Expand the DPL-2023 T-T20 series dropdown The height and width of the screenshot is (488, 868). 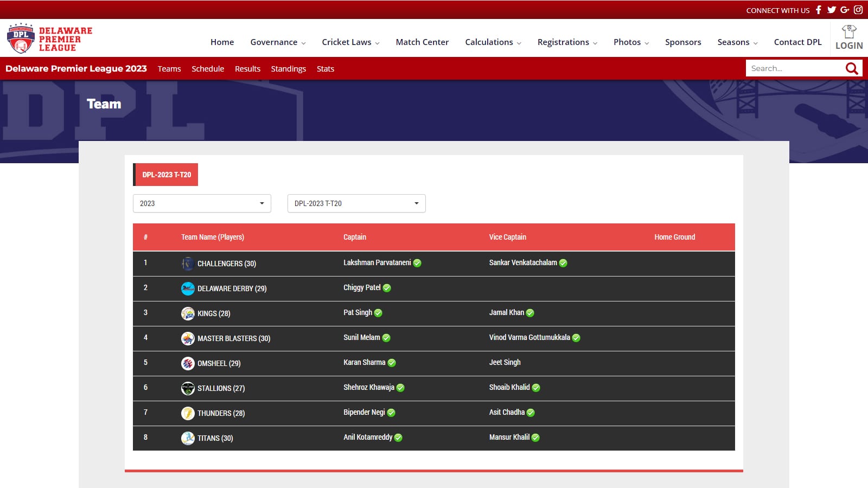click(356, 203)
